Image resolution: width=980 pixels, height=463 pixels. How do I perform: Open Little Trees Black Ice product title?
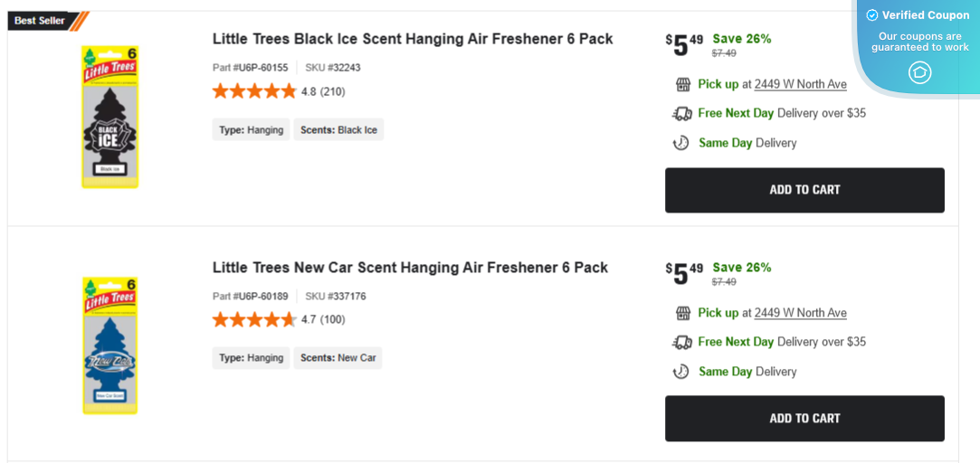pos(413,39)
